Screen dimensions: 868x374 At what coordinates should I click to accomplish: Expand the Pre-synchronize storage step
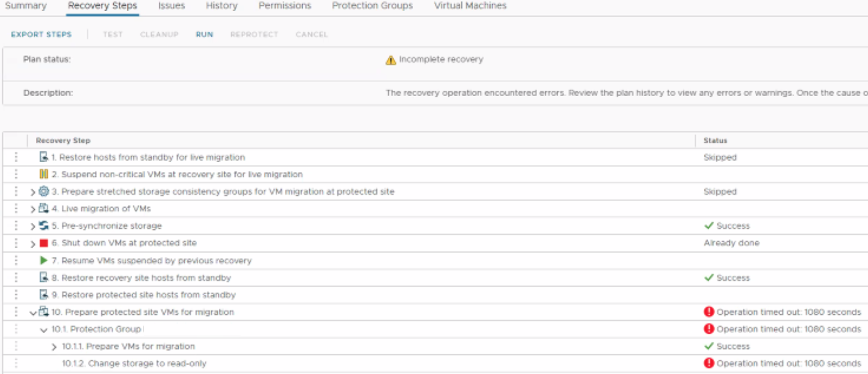click(x=33, y=226)
